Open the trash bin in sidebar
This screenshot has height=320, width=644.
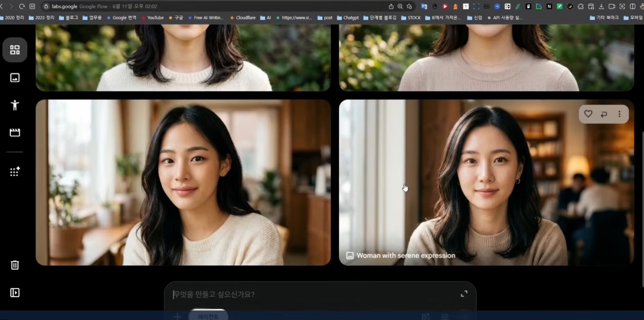15,265
